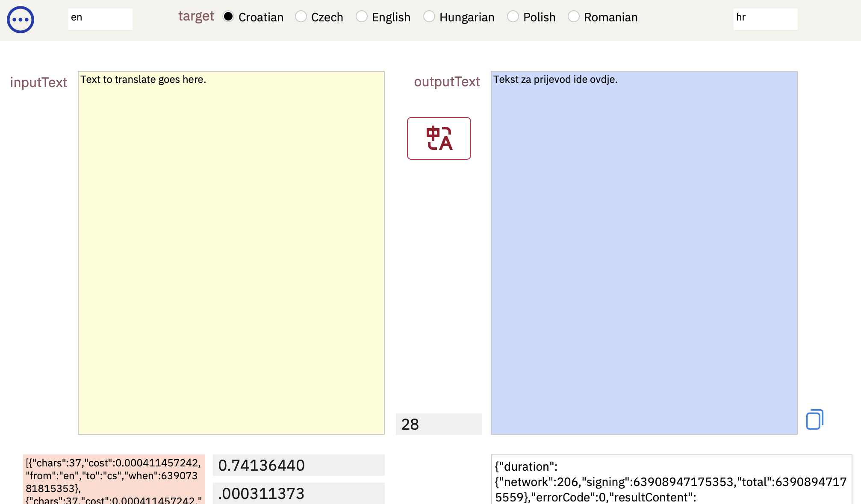Select Czech as the target language
861x504 pixels.
301,17
